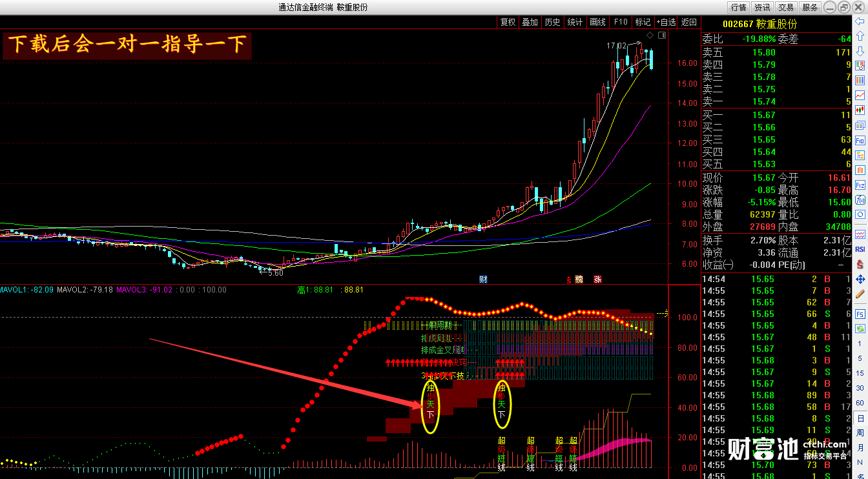
Task: Click the blue circle icon in sidebar
Action: click(860, 214)
